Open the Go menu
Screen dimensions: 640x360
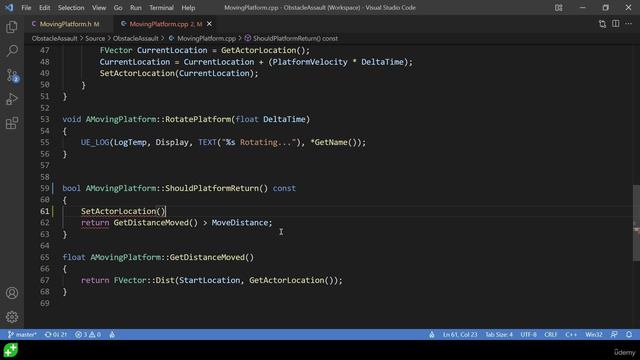118,8
